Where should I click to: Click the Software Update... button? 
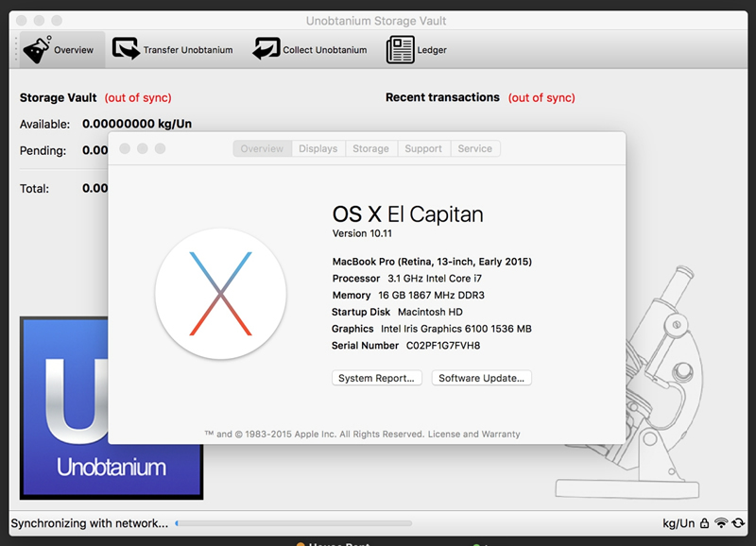(x=482, y=378)
